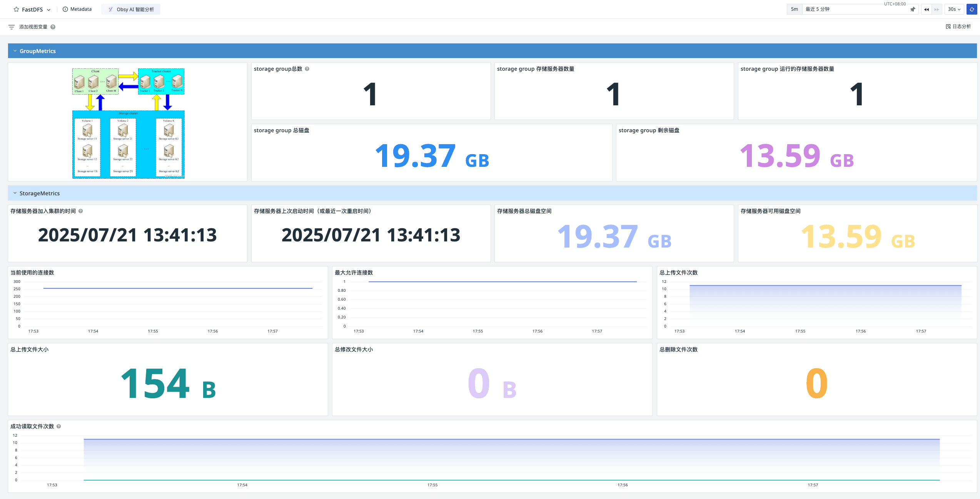The width and height of the screenshot is (980, 499).
Task: Click the blue refresh button
Action: (x=972, y=9)
